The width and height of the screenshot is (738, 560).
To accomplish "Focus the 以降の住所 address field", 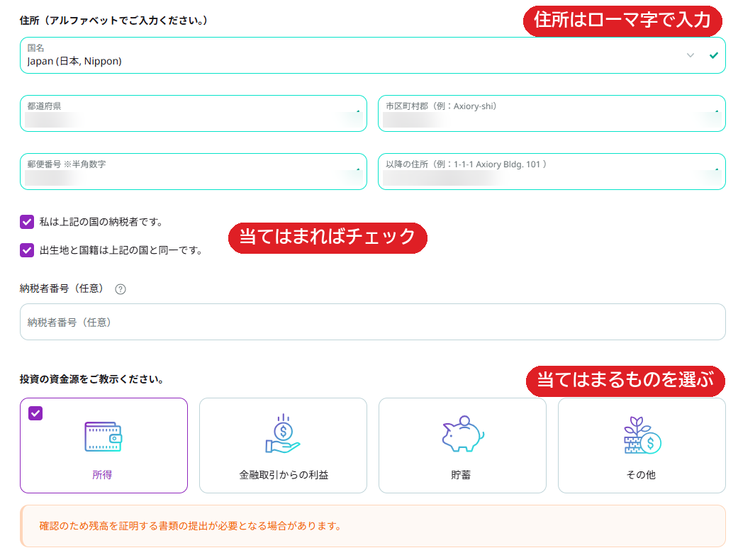I will pos(552,172).
